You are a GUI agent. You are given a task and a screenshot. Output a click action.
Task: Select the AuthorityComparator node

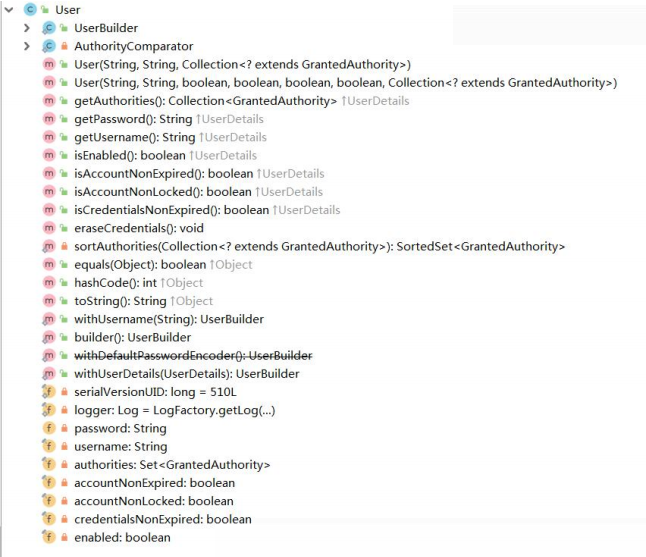pyautogui.click(x=133, y=46)
